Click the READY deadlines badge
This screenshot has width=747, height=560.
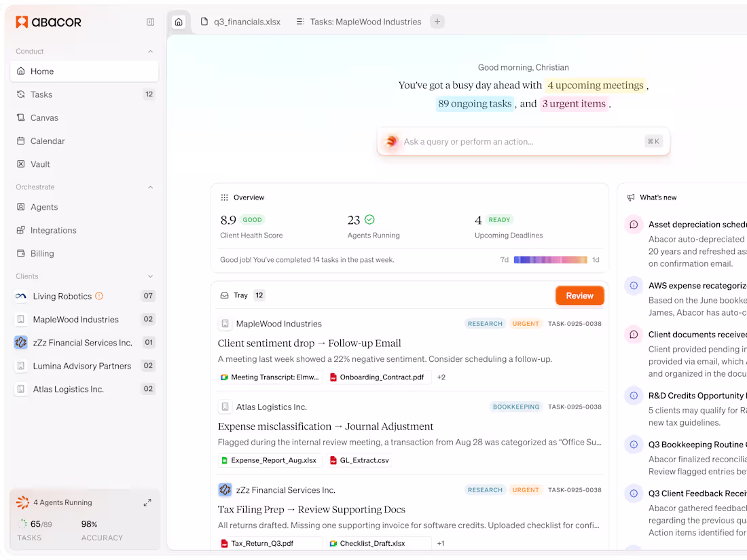point(499,220)
